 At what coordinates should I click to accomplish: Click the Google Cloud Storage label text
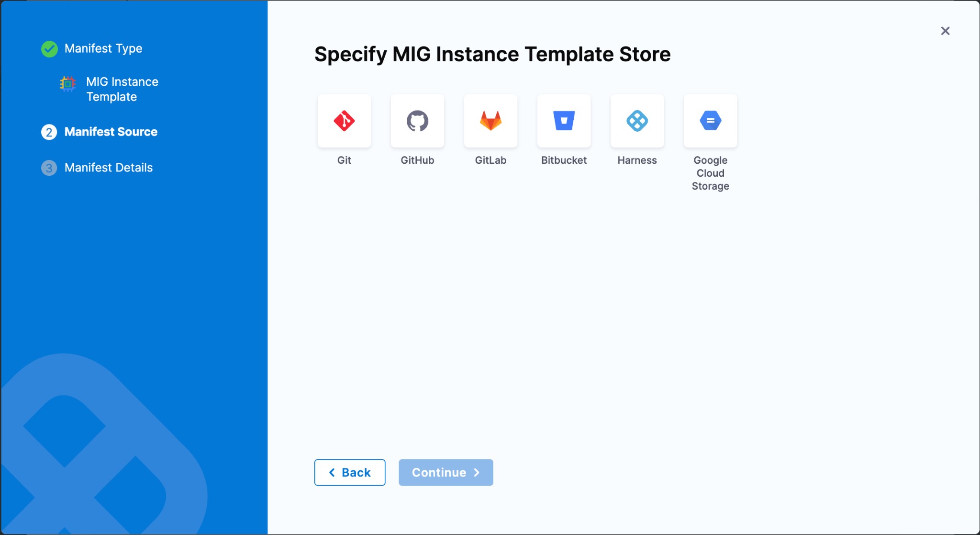(710, 173)
